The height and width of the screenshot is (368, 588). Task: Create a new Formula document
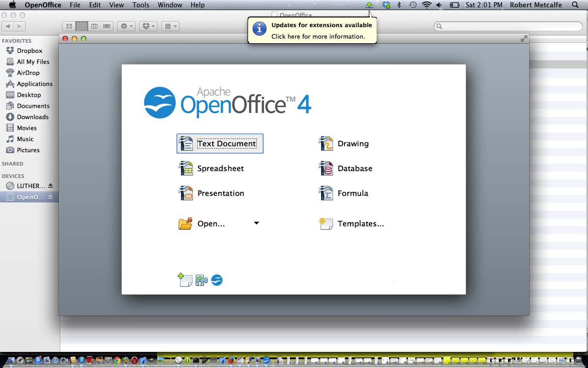click(x=344, y=193)
